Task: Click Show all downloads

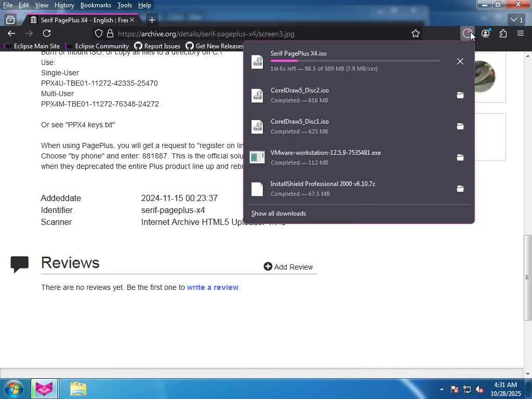Action: (x=278, y=214)
